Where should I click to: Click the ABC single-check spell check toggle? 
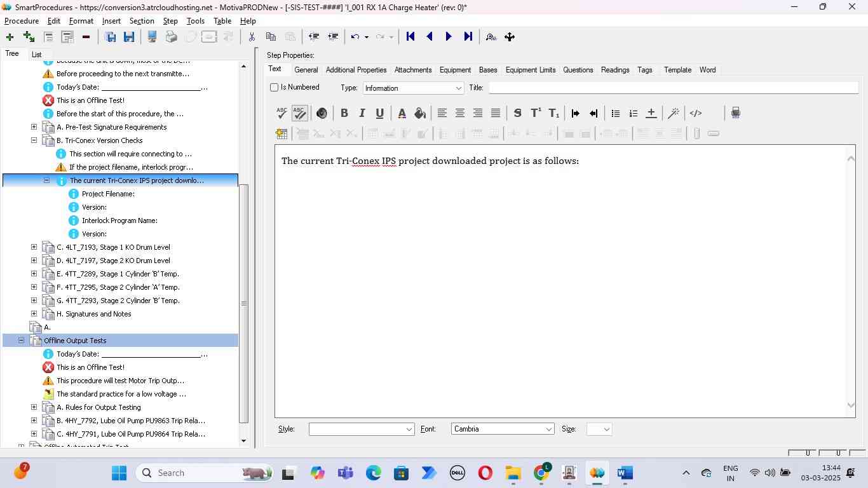coord(281,113)
